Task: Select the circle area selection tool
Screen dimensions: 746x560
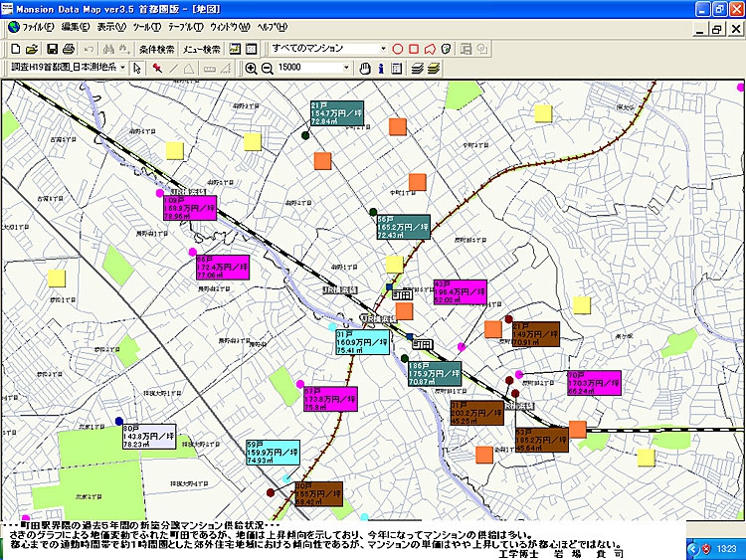Action: click(397, 48)
